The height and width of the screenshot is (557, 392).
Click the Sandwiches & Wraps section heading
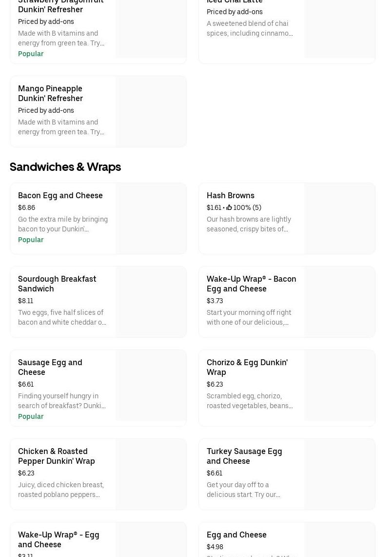(x=65, y=167)
